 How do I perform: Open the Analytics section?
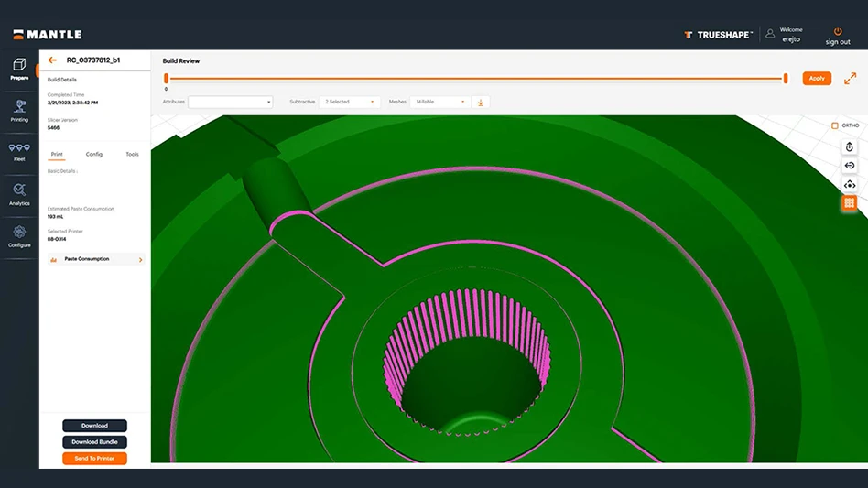tap(19, 193)
